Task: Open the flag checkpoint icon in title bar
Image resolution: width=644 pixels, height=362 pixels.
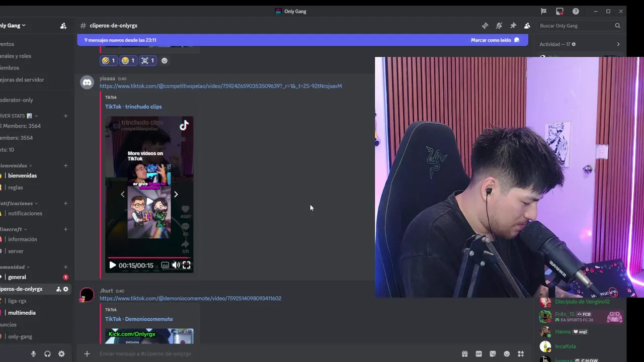Action: click(x=544, y=11)
